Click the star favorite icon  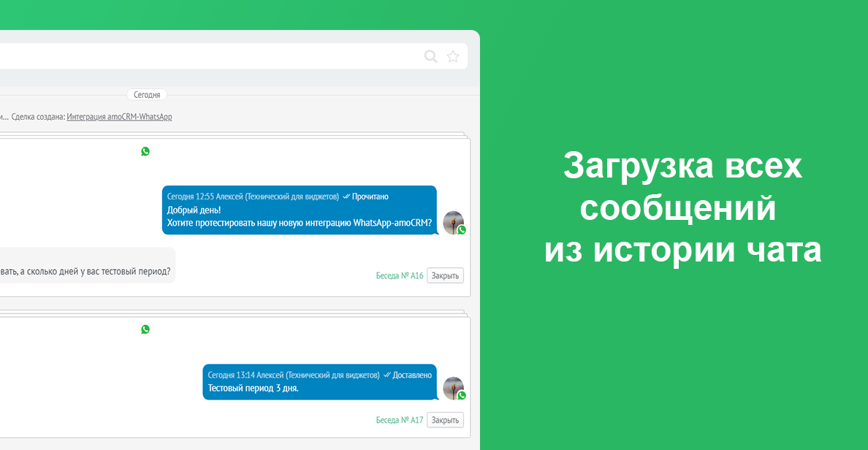[453, 56]
